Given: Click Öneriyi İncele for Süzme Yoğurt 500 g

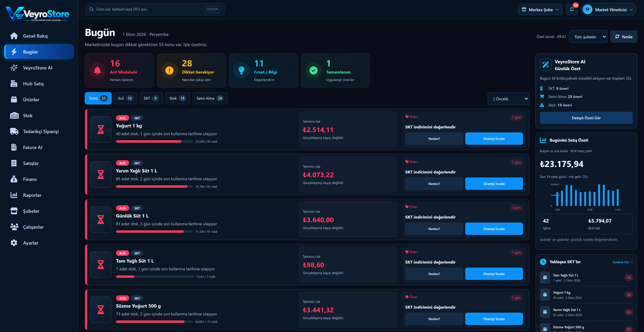Looking at the screenshot, I should [494, 319].
